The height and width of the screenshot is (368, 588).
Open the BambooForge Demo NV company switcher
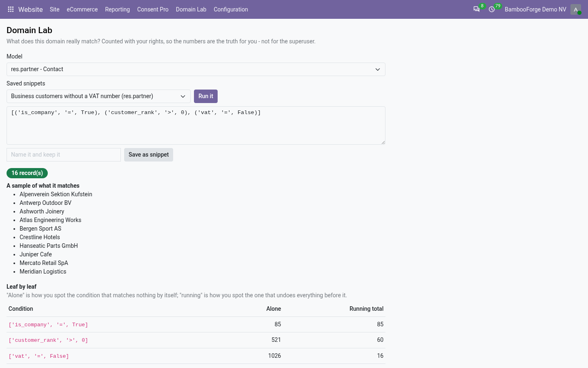(535, 9)
